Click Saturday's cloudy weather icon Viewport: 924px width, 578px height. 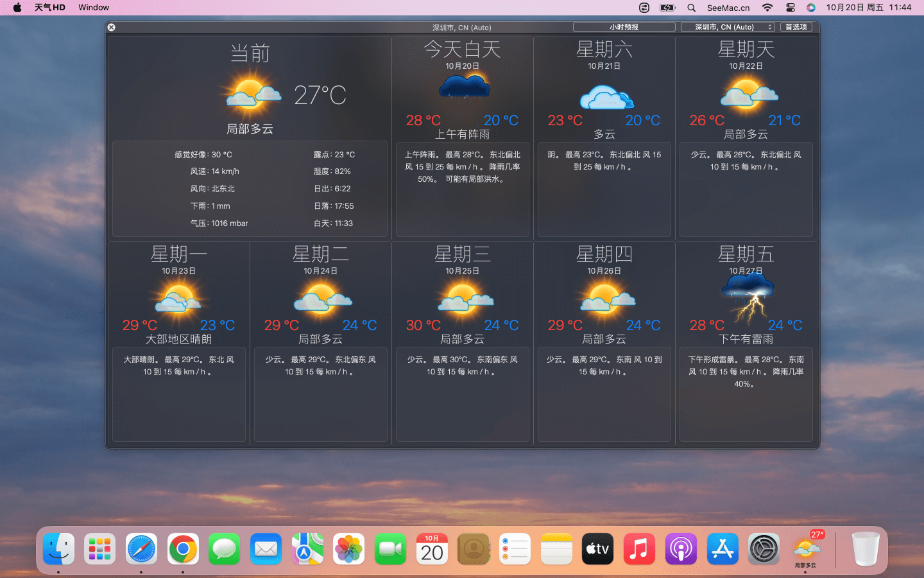coord(606,97)
